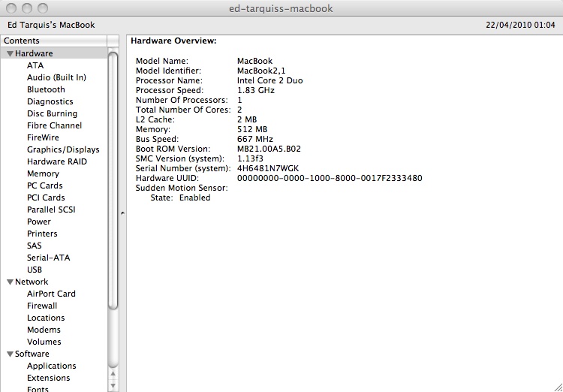Click the split-pane divider handle
Viewport: 563px width, 392px height.
[122, 213]
